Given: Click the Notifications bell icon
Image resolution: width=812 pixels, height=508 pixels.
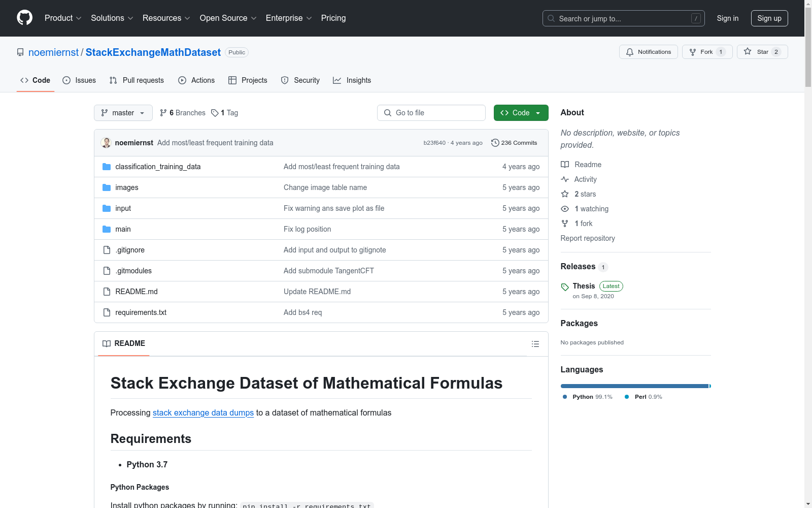Looking at the screenshot, I should pos(630,52).
